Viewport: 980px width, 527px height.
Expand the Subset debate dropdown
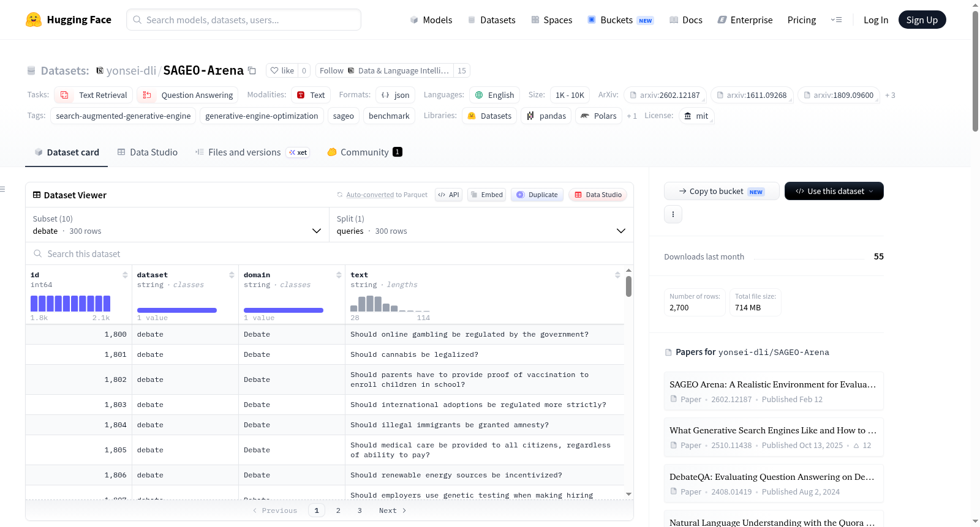[x=178, y=225]
